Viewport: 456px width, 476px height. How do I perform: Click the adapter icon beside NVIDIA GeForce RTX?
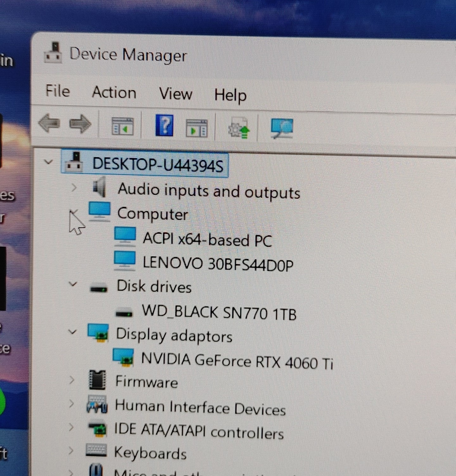[123, 358]
